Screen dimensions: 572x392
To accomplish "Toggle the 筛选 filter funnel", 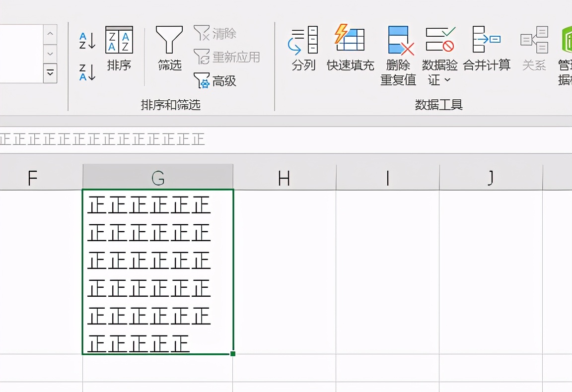I will (169, 49).
